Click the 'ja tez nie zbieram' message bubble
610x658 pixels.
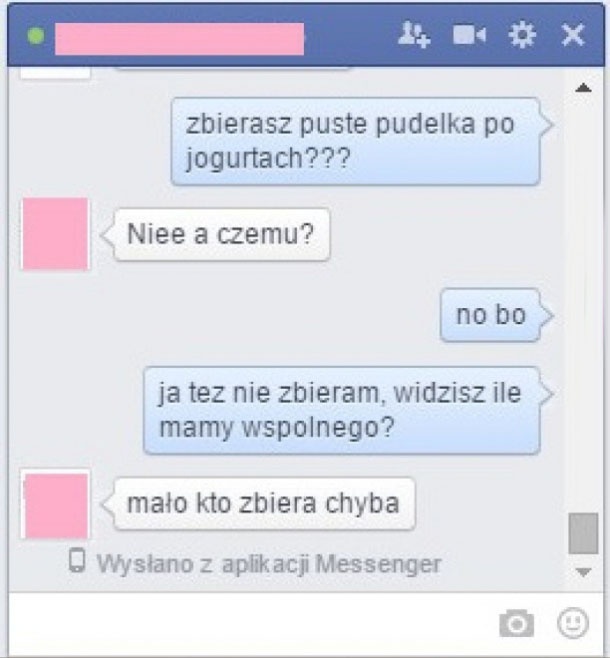tap(341, 410)
